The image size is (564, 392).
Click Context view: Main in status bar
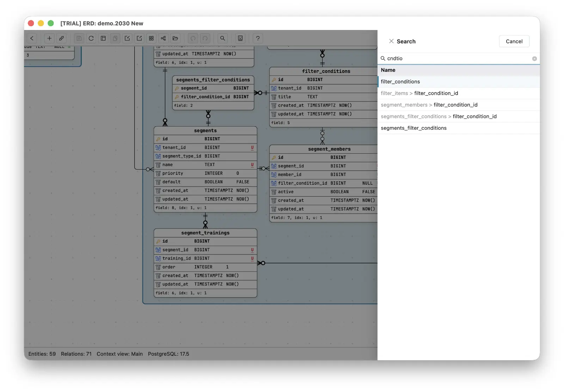tap(120, 354)
